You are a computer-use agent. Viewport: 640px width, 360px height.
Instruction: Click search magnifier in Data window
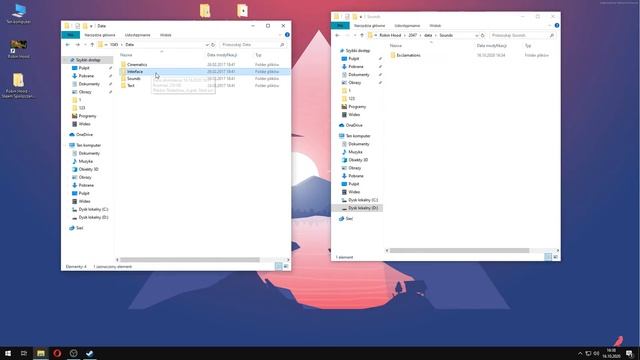282,44
